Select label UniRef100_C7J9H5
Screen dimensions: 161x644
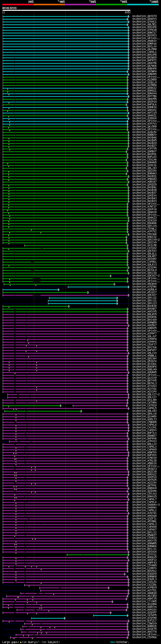(144, 602)
